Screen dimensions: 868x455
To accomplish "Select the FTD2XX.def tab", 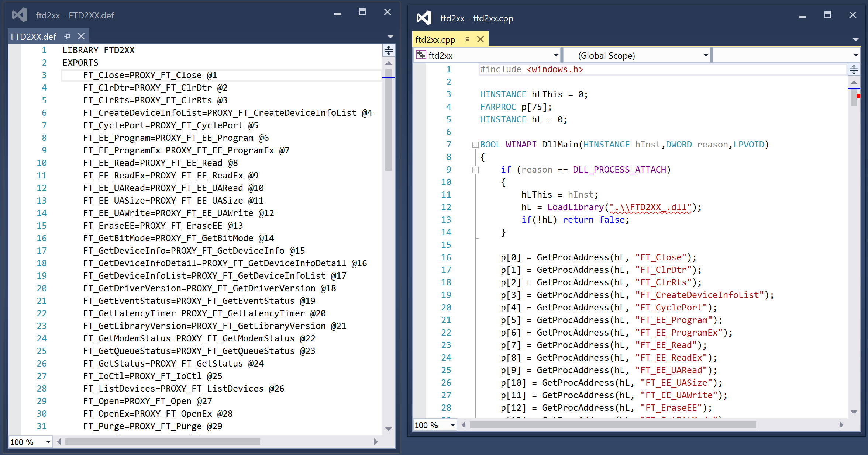I will coord(33,37).
